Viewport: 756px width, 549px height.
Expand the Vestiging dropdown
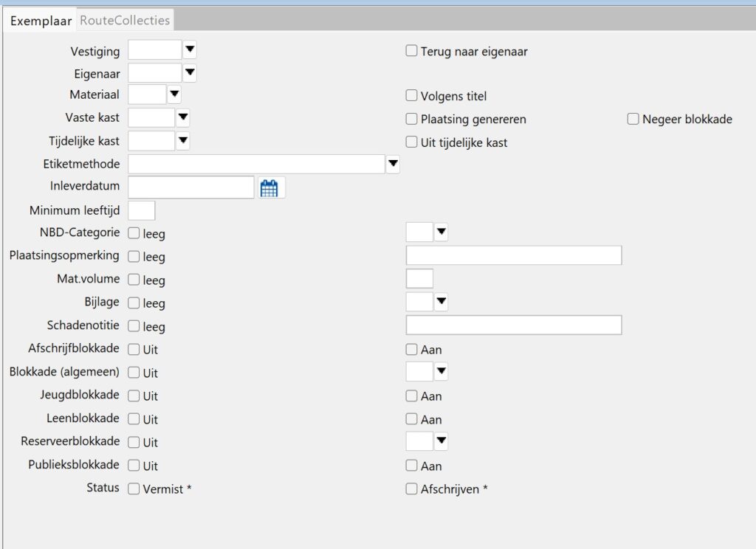click(x=190, y=50)
